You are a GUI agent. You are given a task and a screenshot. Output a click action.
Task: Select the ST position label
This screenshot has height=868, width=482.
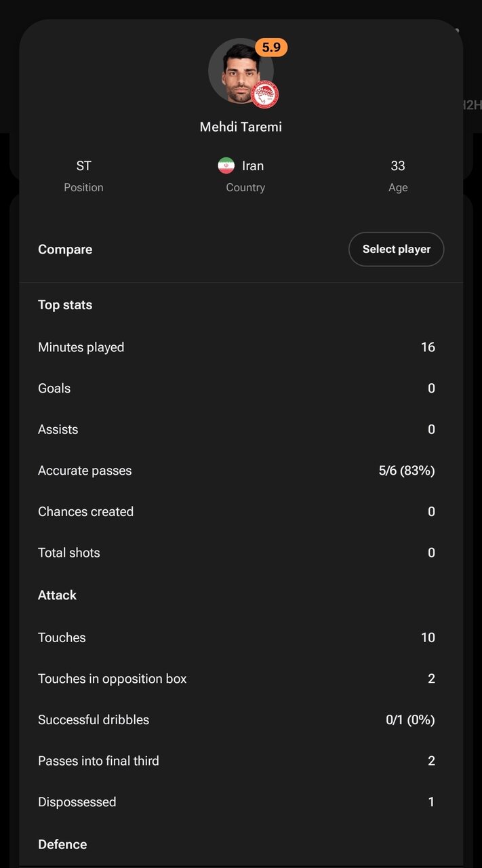83,165
